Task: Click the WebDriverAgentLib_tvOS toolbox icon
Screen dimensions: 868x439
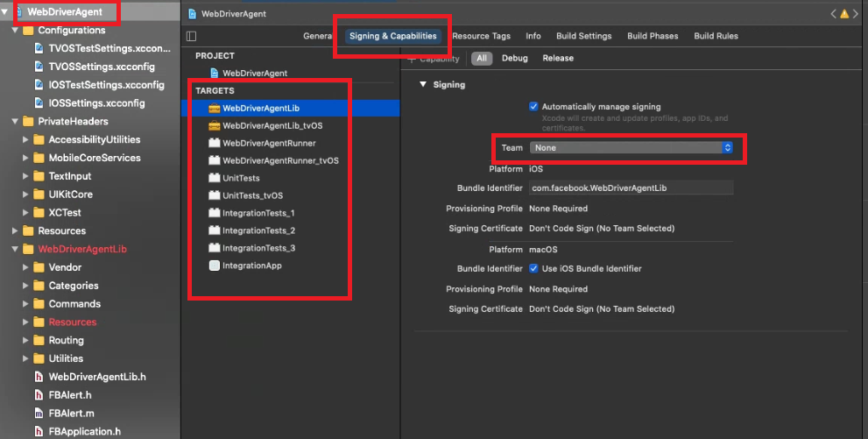Action: pos(215,125)
